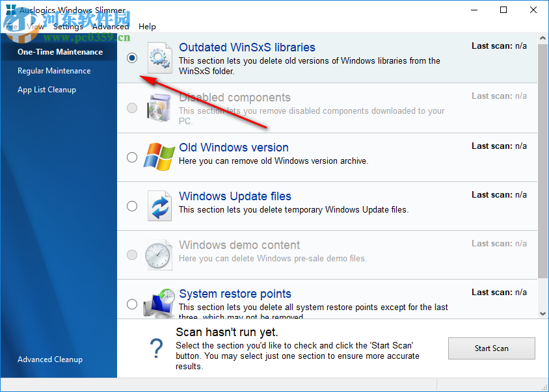549x392 pixels.
Task: Select the Outdated WinSxS libraries radio button
Action: coord(132,58)
